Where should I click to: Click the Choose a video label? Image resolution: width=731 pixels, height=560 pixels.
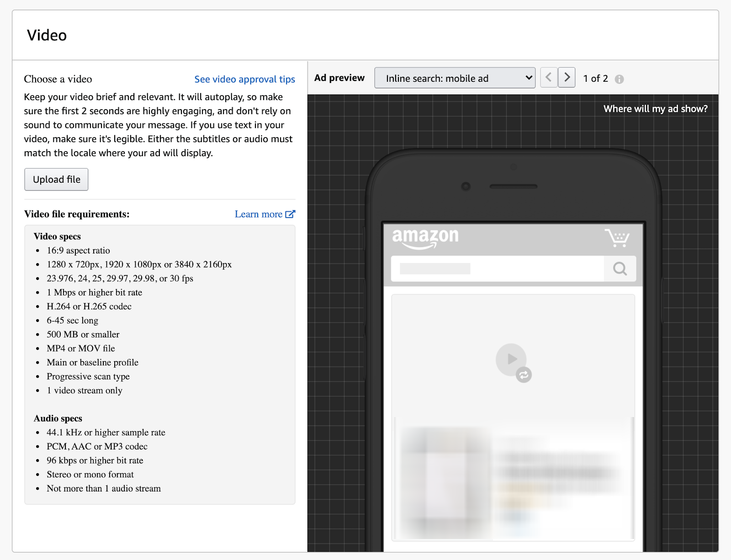click(58, 79)
